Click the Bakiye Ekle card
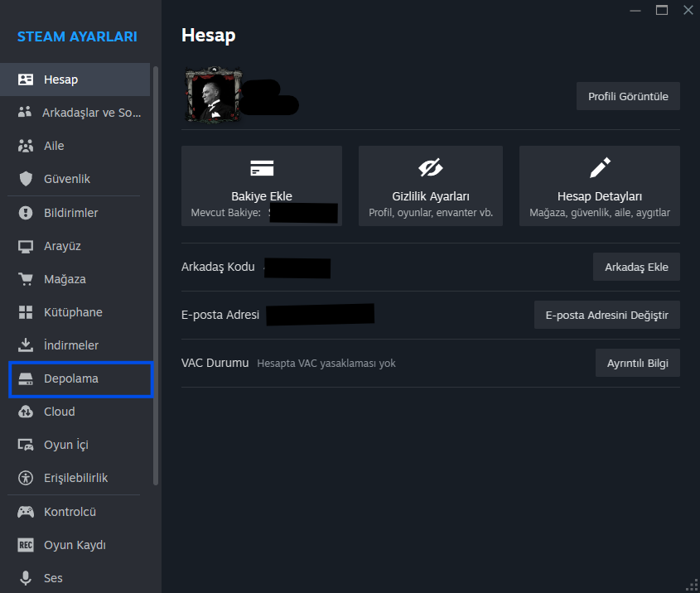Image resolution: width=700 pixels, height=593 pixels. point(262,186)
